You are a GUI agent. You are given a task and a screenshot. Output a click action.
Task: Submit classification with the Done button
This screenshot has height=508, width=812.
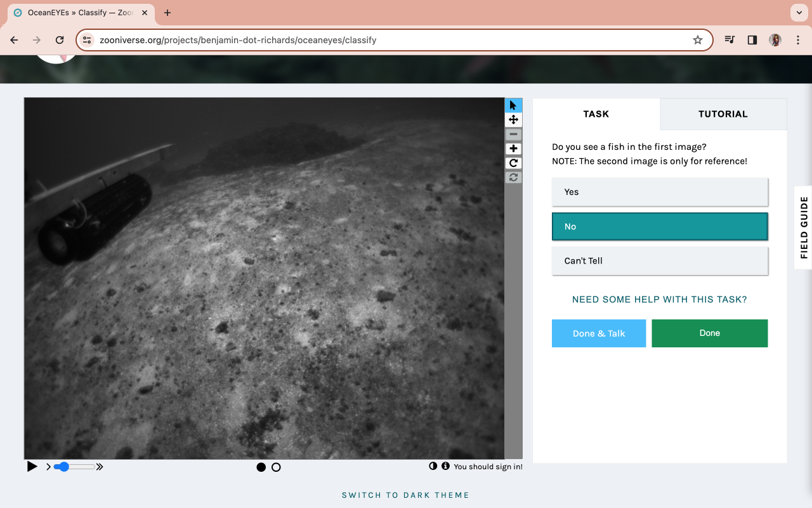tap(709, 333)
